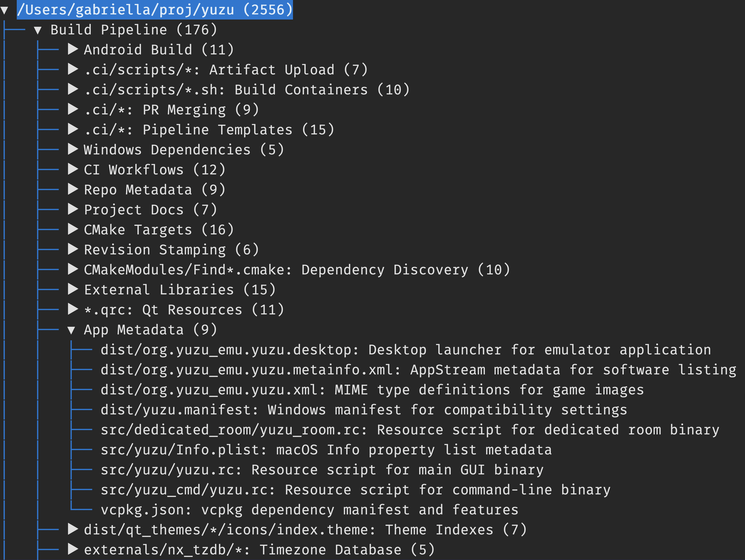745x560 pixels.
Task: Select the External Libraries row
Action: 180,290
